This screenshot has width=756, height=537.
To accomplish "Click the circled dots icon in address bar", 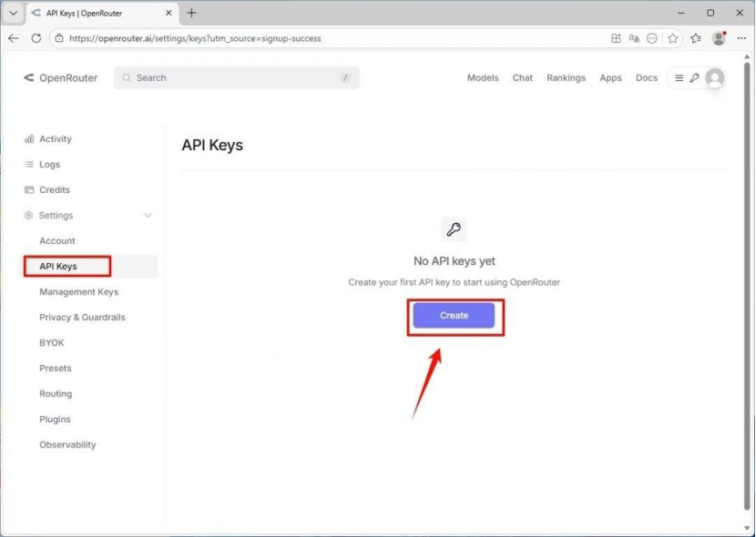I will pos(652,38).
